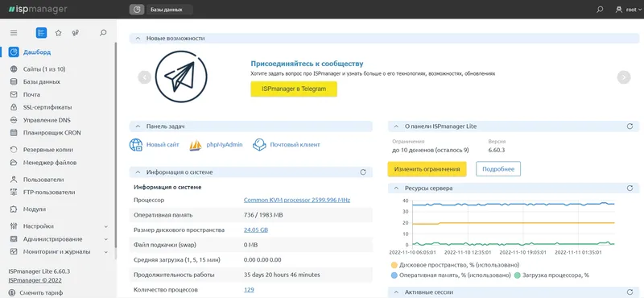The image size is (644, 298).
Task: Open sidebar search magnifier
Action: coord(104,33)
